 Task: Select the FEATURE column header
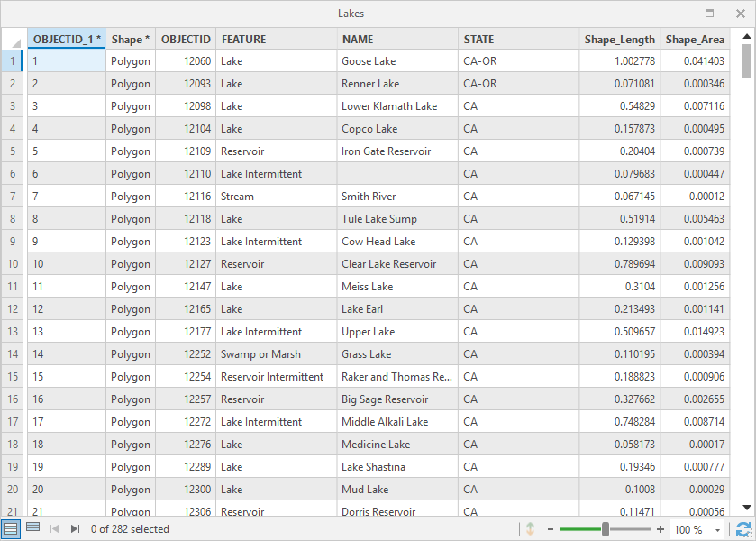tap(277, 39)
